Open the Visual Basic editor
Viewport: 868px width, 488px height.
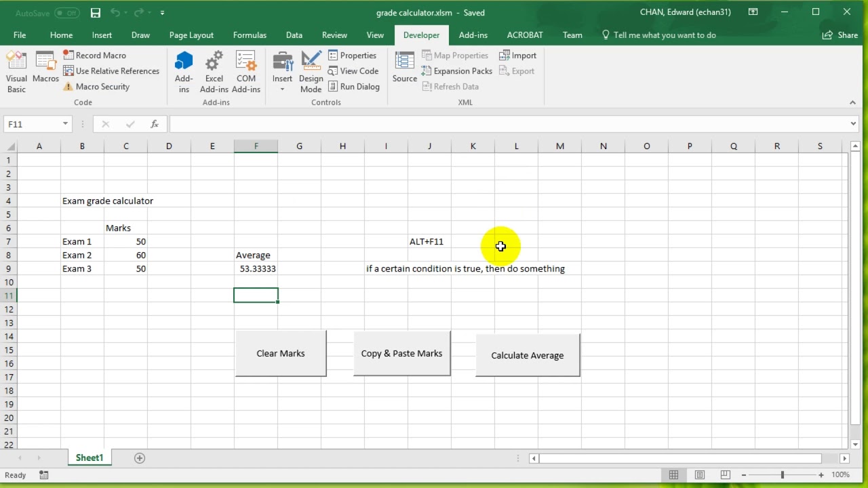(16, 73)
